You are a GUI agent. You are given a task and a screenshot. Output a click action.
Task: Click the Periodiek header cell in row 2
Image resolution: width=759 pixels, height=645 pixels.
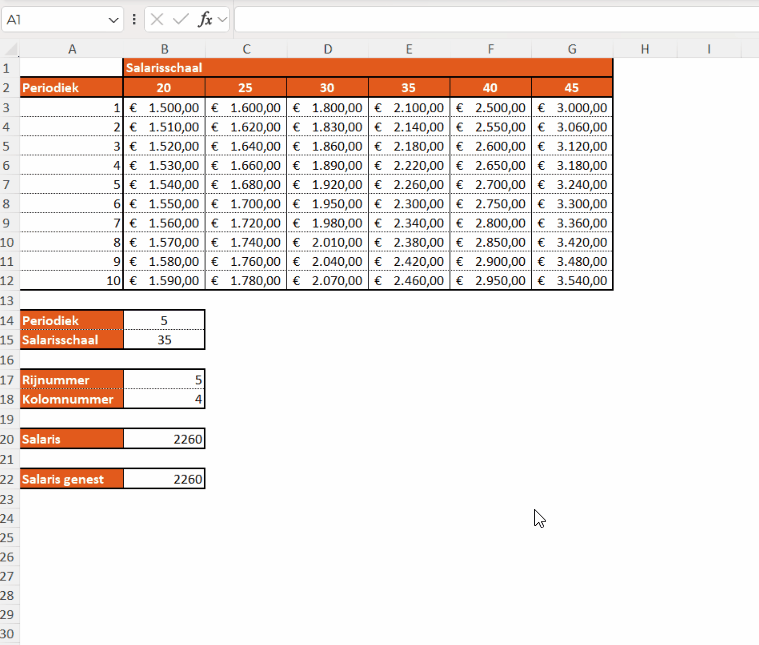coord(72,88)
